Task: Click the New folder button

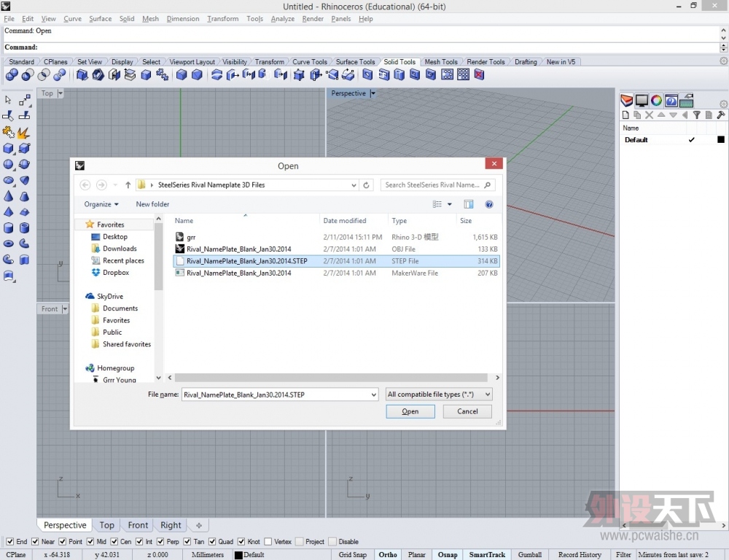Action: [x=152, y=204]
